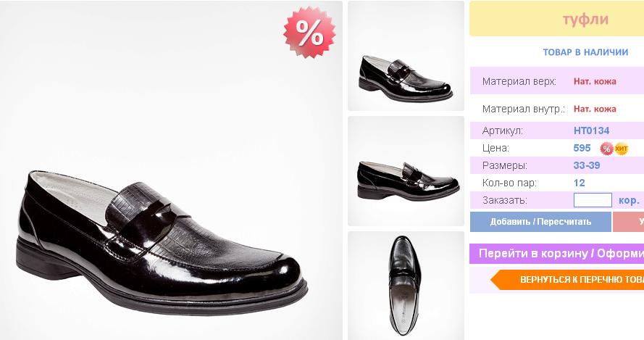
Task: Click the ТОВАР В НАЛИЧИИ availability text
Action: pyautogui.click(x=585, y=52)
